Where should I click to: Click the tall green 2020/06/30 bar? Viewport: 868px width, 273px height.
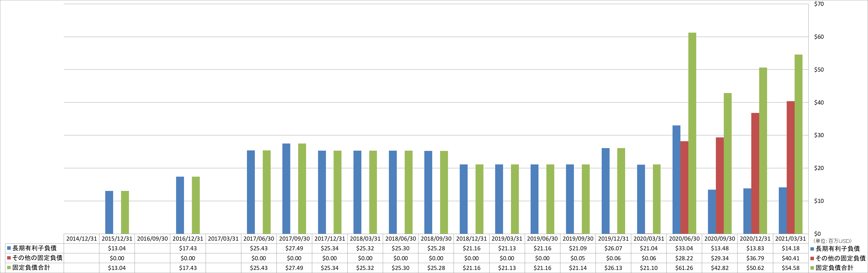692,133
